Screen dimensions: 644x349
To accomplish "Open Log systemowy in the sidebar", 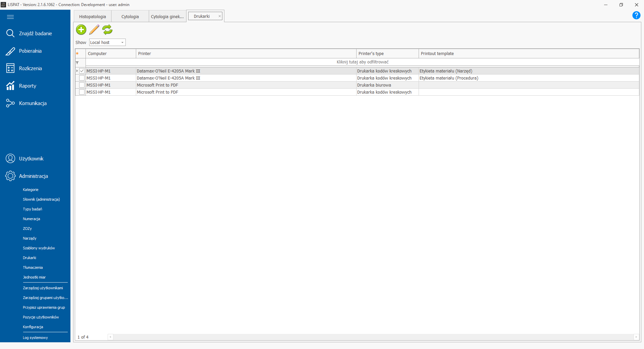I will [x=35, y=338].
